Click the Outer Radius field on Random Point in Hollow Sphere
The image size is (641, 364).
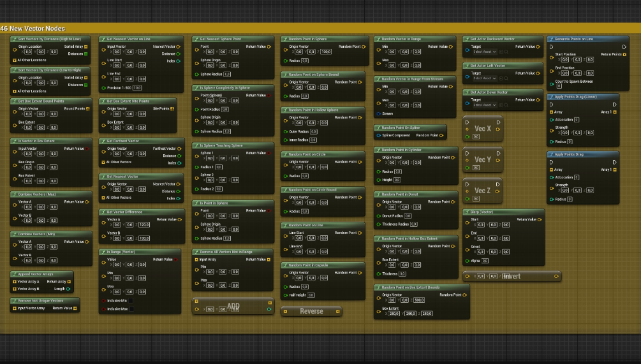(314, 131)
